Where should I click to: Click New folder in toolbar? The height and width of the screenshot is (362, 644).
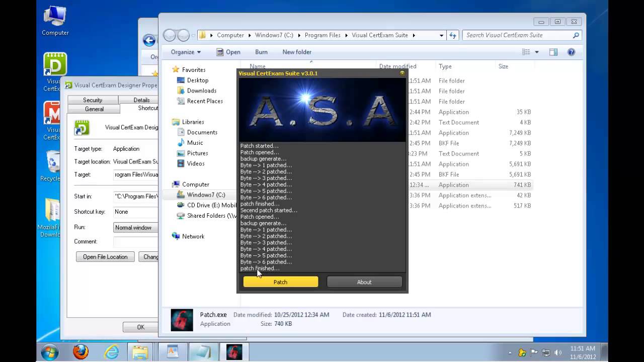click(297, 52)
